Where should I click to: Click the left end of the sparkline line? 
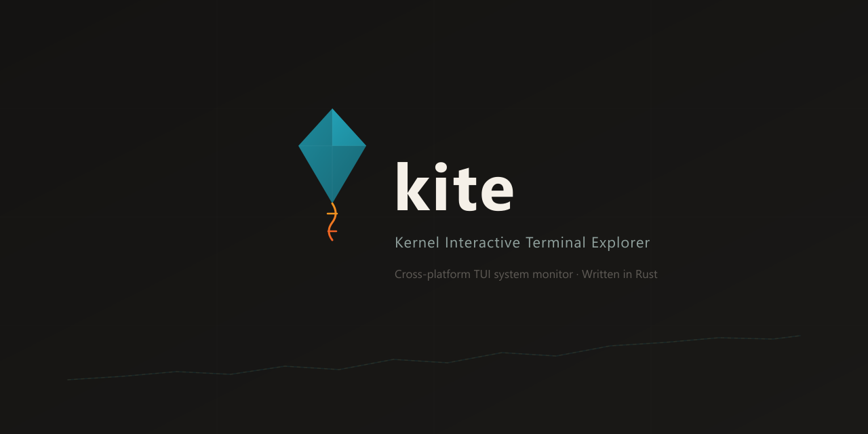[x=68, y=380]
